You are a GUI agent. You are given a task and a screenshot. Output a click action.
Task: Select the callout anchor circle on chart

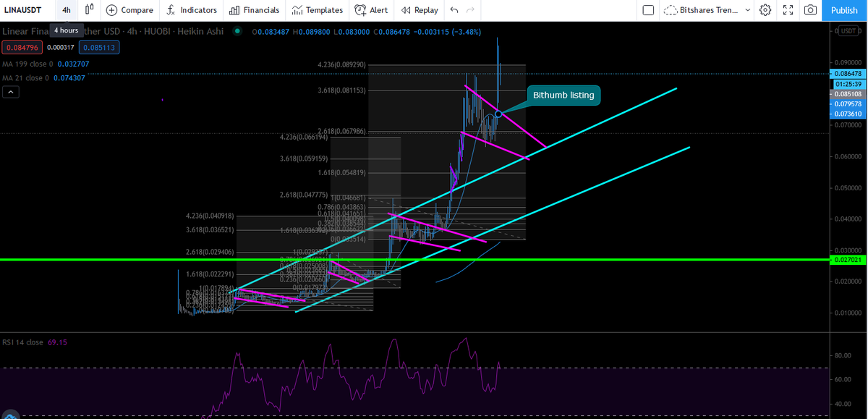pyautogui.click(x=498, y=114)
